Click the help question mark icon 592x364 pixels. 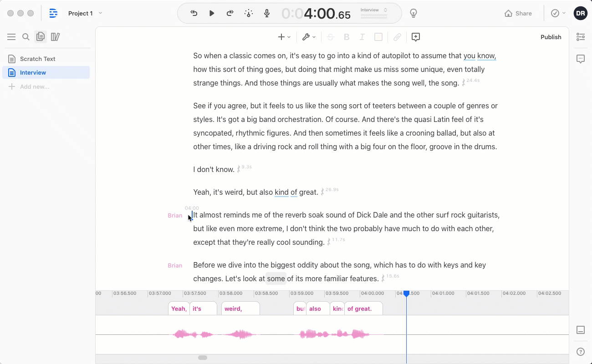tap(581, 352)
